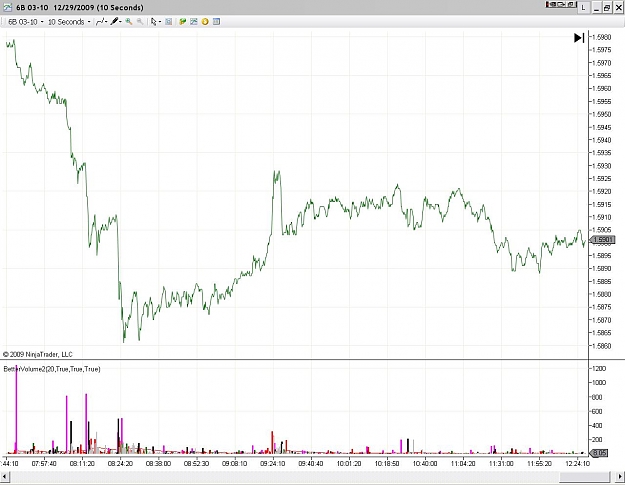Click the 10:01:20 time axis label

(349, 463)
